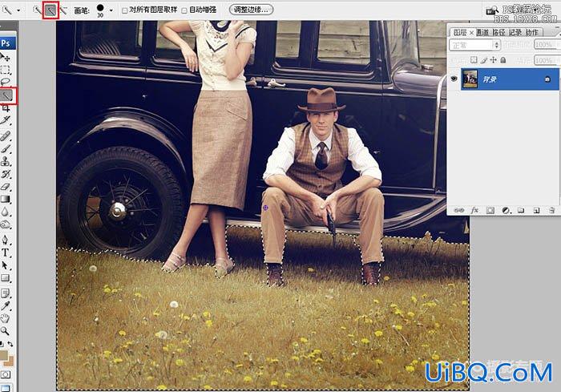
Task: Select the Rectangular Marquee tool
Action: (x=6, y=70)
